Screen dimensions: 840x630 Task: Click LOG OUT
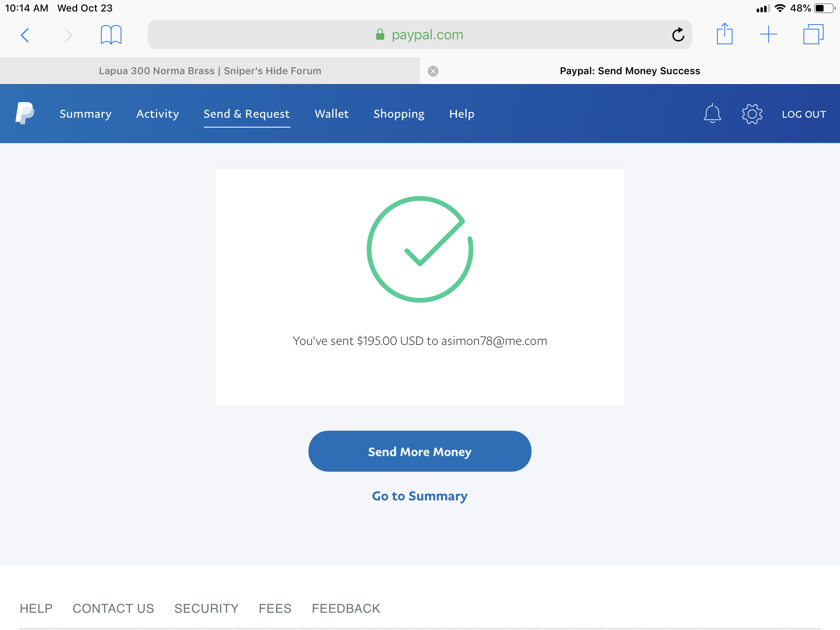(804, 114)
